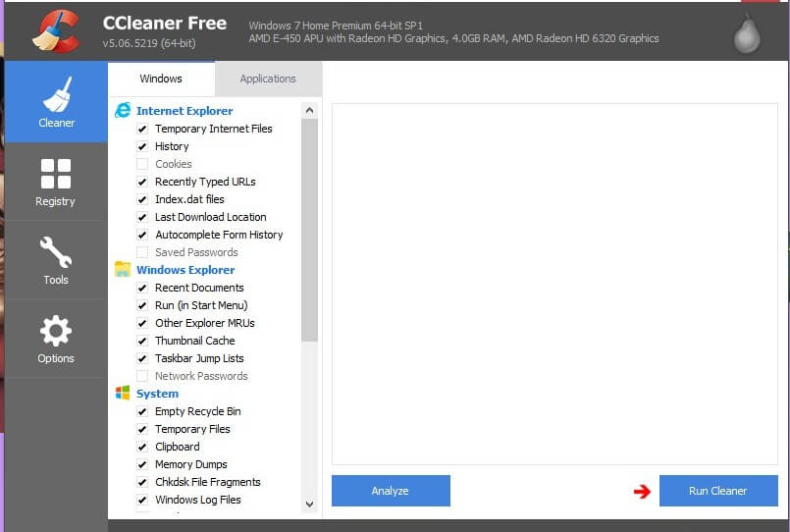Toggle Autocomplete Form History checkbox
Screen dimensions: 790x532
coord(142,235)
